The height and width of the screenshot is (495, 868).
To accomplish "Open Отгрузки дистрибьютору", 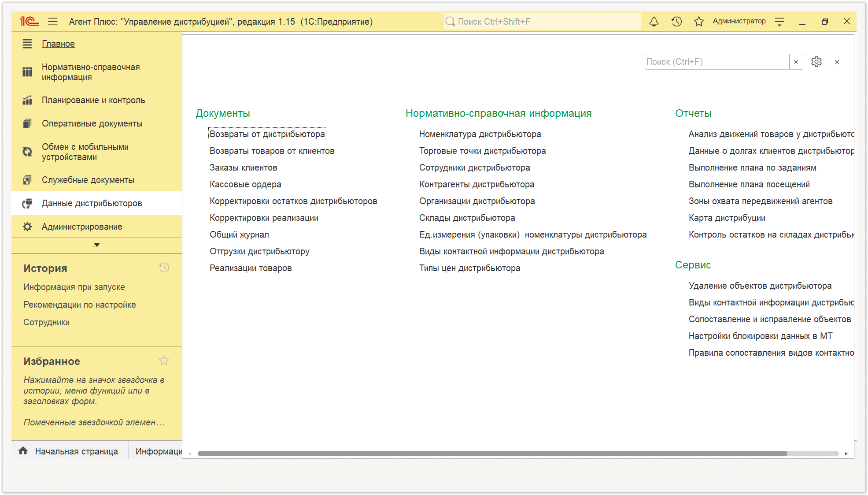I will tap(259, 251).
